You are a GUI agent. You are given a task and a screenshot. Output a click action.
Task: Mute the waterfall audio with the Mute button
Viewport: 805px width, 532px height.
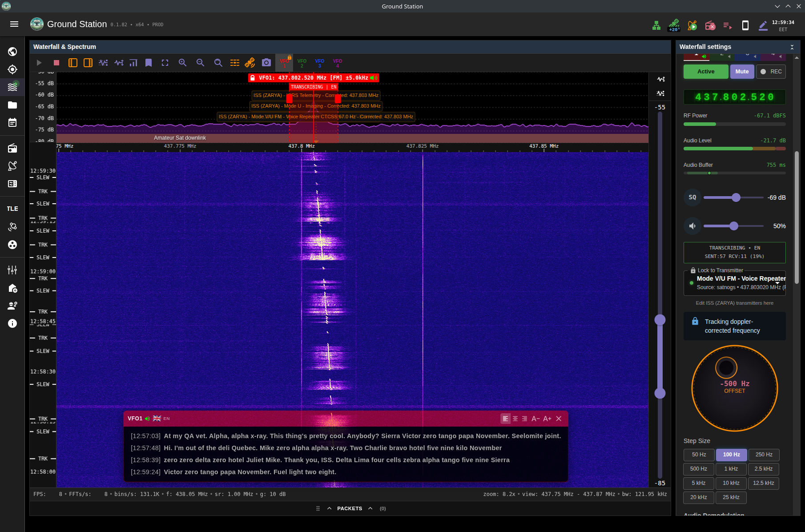pyautogui.click(x=742, y=71)
